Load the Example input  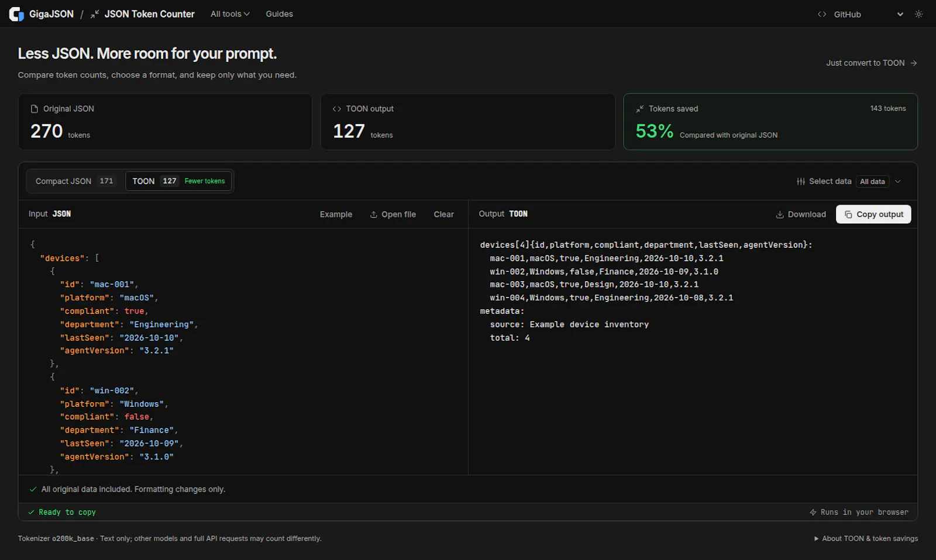pyautogui.click(x=336, y=215)
